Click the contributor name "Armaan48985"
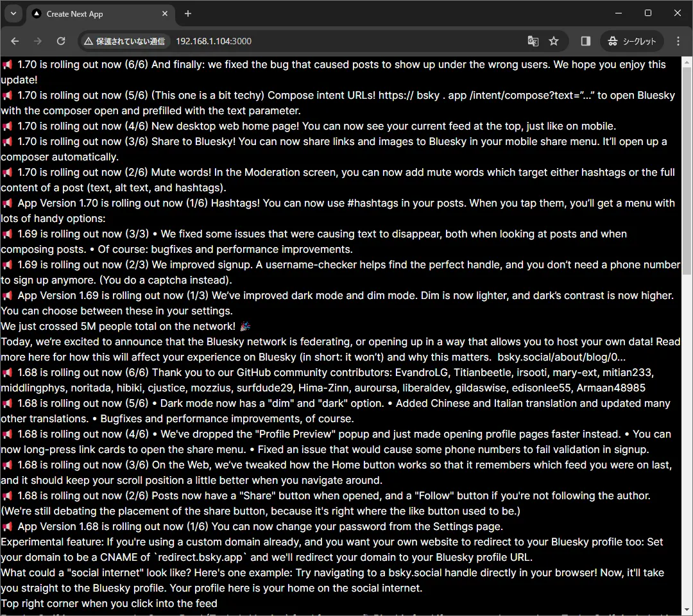This screenshot has width=693, height=616. [x=611, y=388]
